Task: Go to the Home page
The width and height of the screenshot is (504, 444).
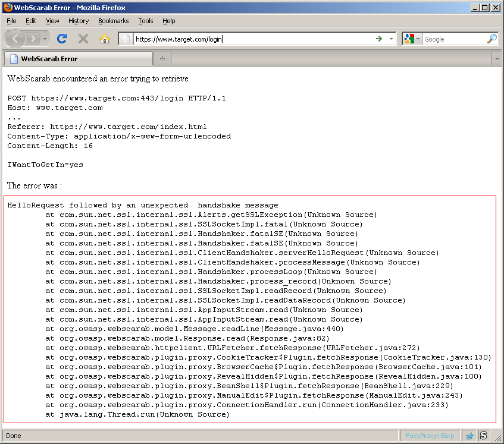Action: pyautogui.click(x=105, y=39)
